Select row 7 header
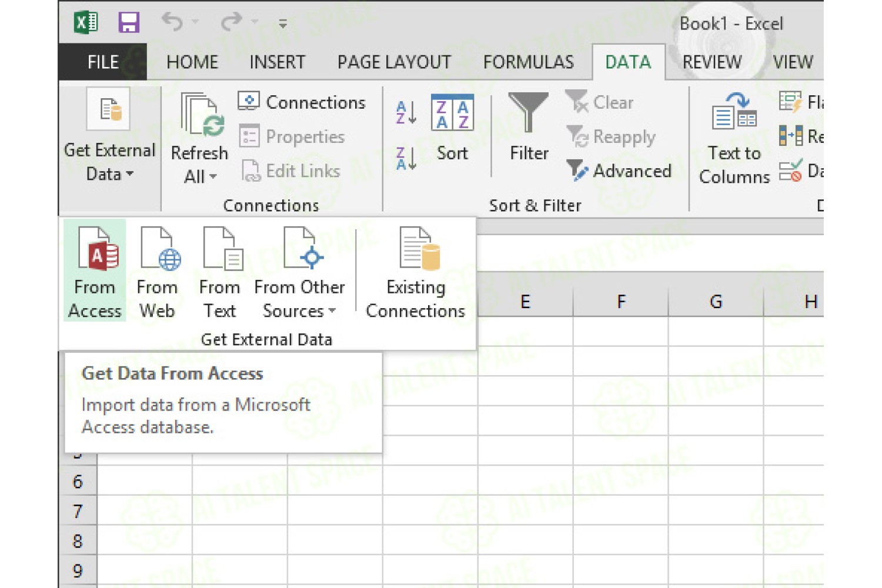Image resolution: width=882 pixels, height=588 pixels. [x=78, y=511]
